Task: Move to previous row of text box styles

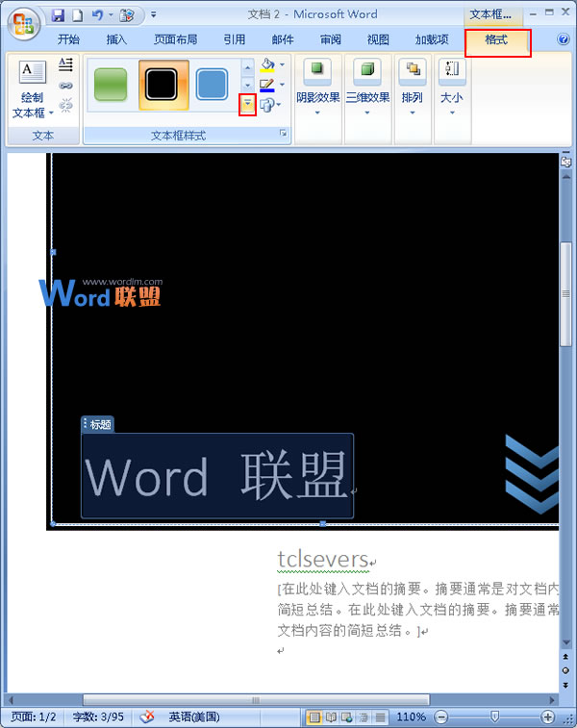Action: [247, 67]
